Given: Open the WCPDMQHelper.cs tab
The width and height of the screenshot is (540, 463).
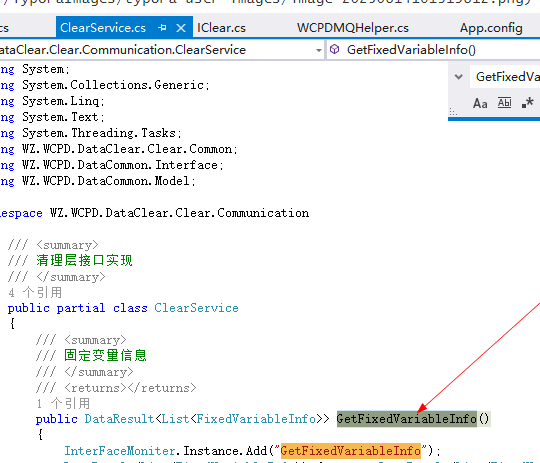Looking at the screenshot, I should coord(353,28).
